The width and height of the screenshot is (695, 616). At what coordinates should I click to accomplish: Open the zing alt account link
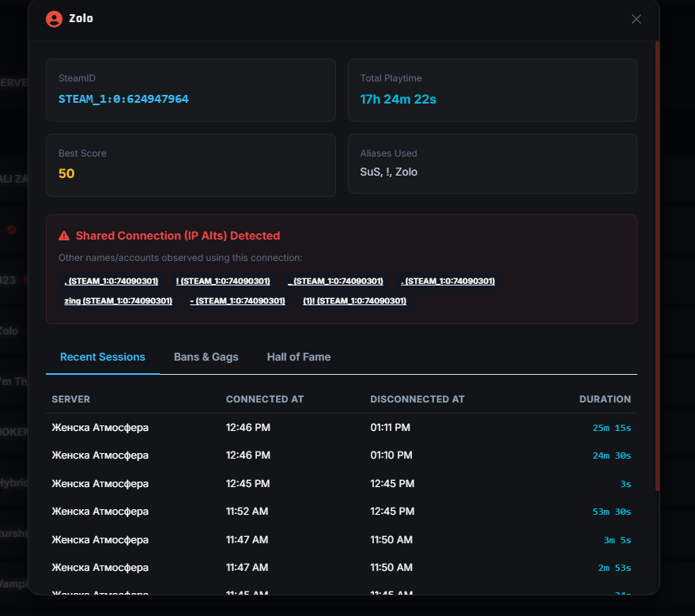119,301
